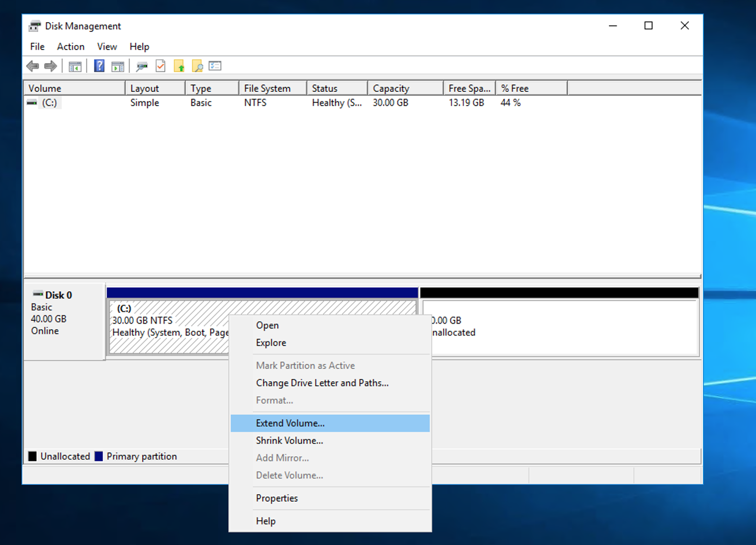Open the View menu
The height and width of the screenshot is (545, 756).
click(107, 47)
